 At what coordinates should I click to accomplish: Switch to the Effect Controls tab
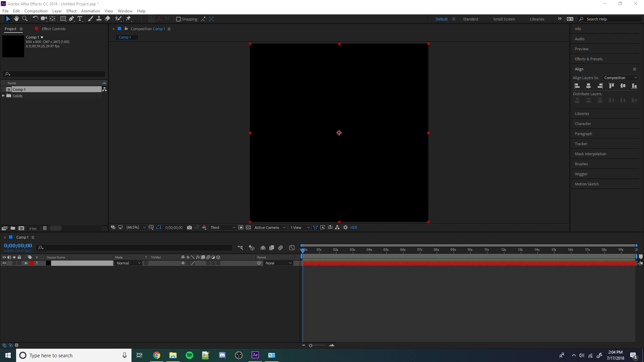[x=54, y=29]
